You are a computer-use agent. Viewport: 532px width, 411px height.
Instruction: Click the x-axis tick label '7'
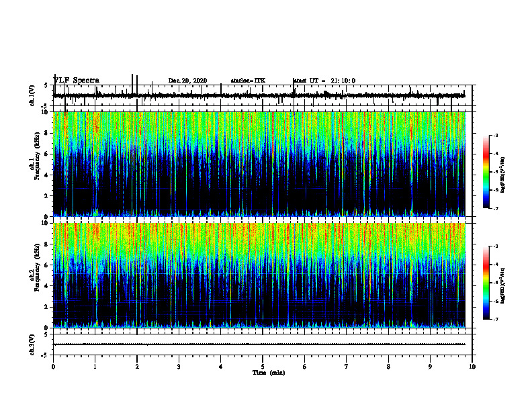347,367
